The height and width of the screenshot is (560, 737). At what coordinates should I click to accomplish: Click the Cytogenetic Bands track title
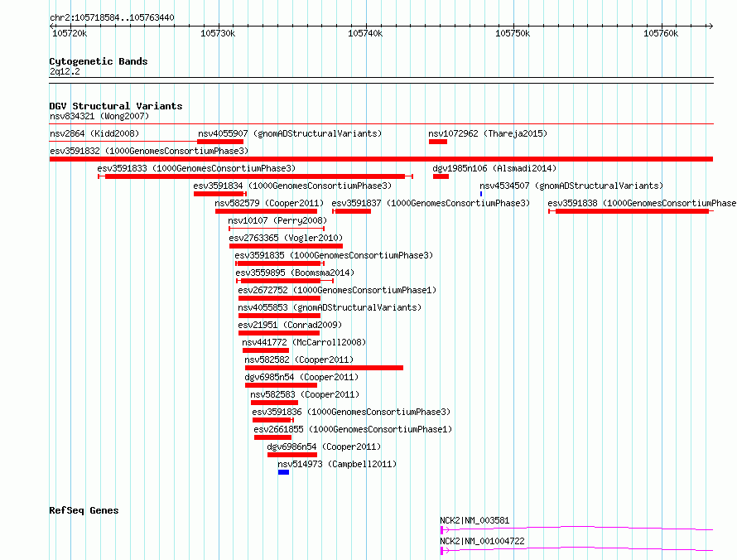[99, 61]
